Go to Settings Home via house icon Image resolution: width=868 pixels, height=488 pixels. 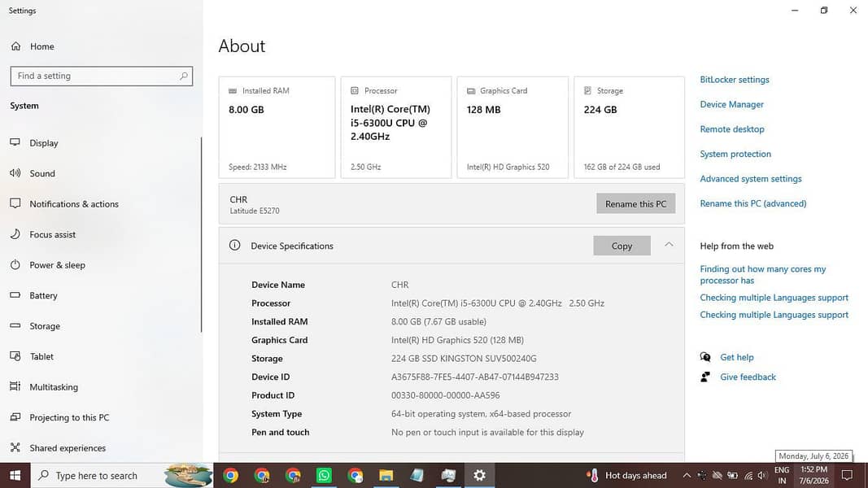(15, 46)
